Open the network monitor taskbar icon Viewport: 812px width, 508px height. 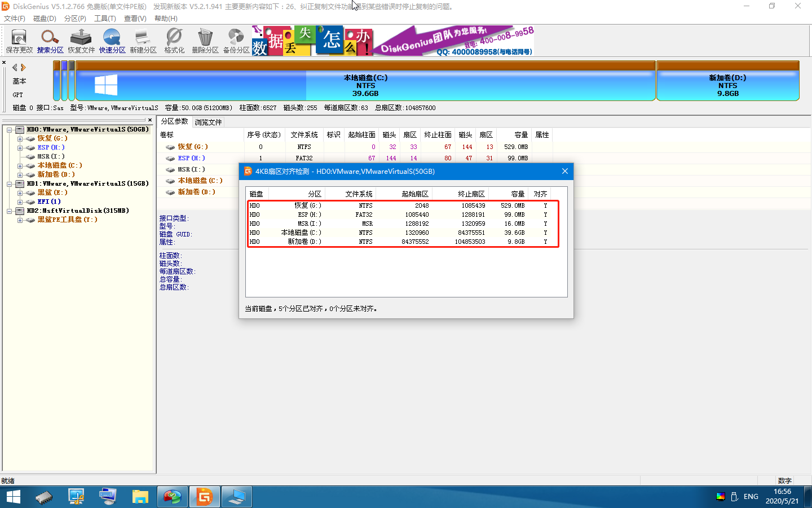click(x=76, y=497)
